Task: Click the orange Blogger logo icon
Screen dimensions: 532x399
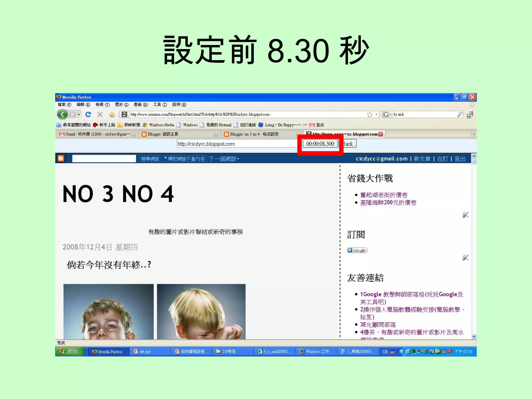Action: 61,158
